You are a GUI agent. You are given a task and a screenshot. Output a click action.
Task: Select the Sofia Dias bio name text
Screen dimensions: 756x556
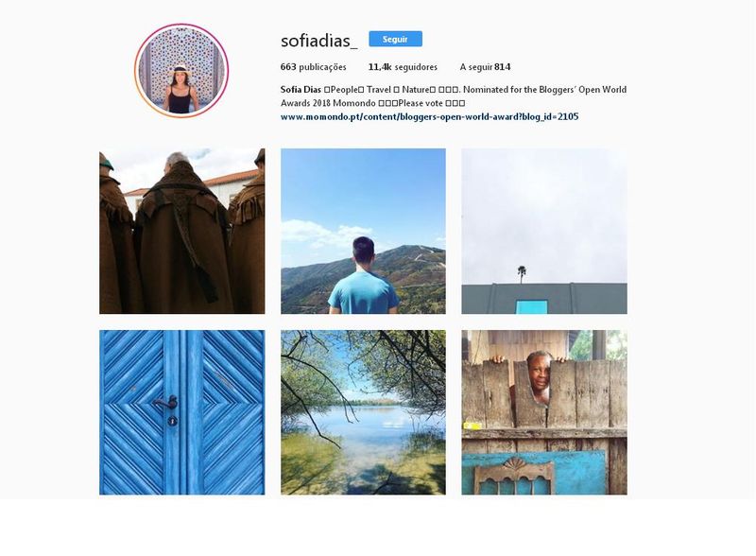point(301,89)
